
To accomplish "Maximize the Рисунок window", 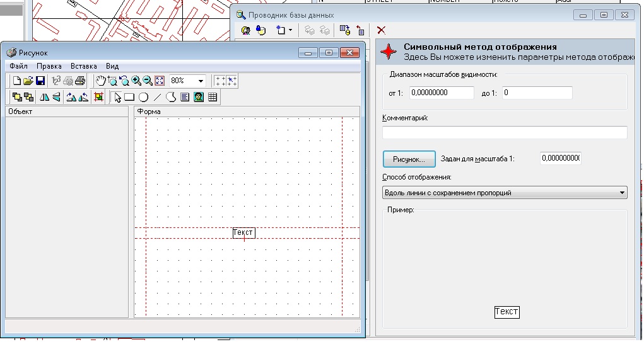I will [329, 52].
